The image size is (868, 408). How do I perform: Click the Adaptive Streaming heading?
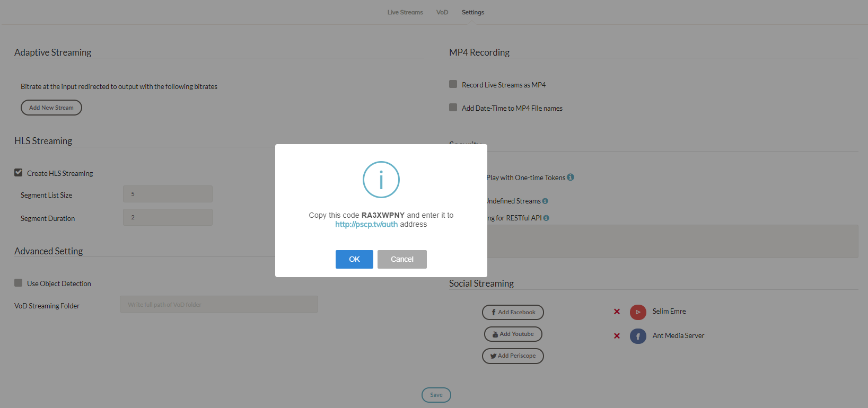[52, 52]
